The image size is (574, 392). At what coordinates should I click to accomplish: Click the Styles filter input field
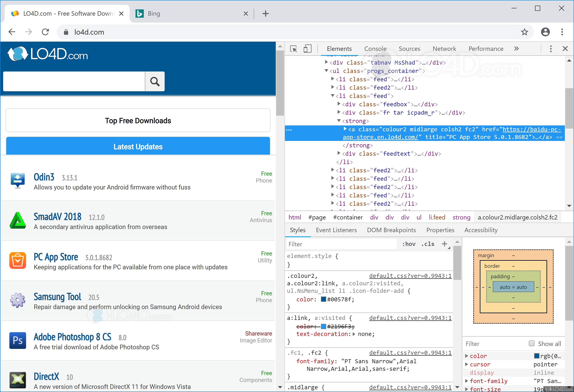click(341, 244)
